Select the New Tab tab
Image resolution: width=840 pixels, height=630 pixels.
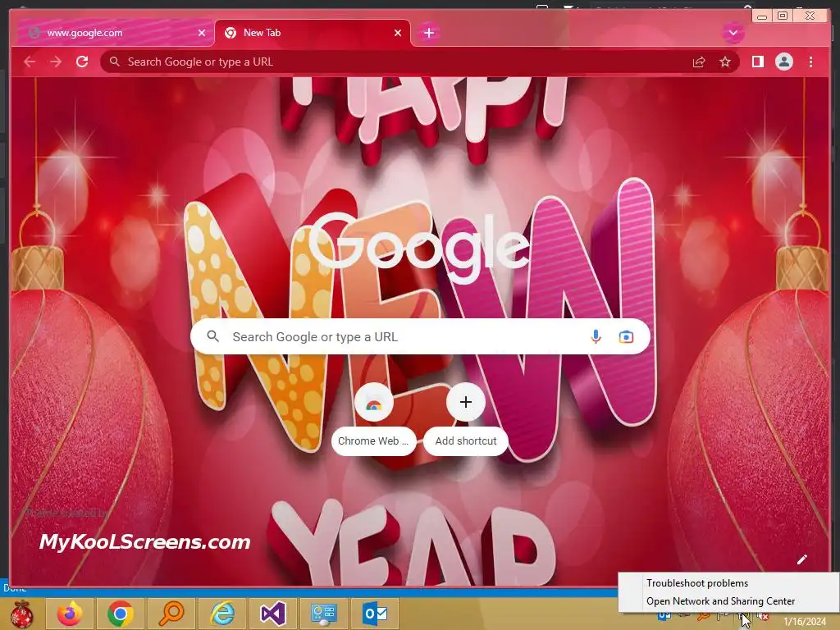[313, 33]
